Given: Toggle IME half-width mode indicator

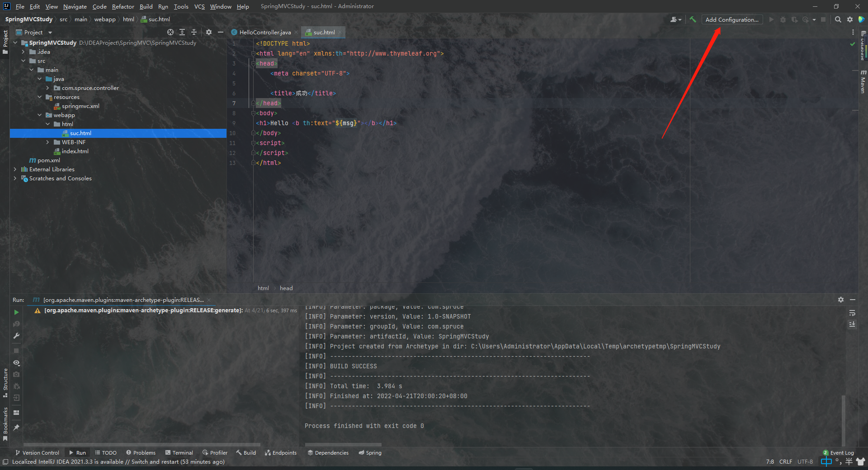Looking at the screenshot, I should 849,461.
